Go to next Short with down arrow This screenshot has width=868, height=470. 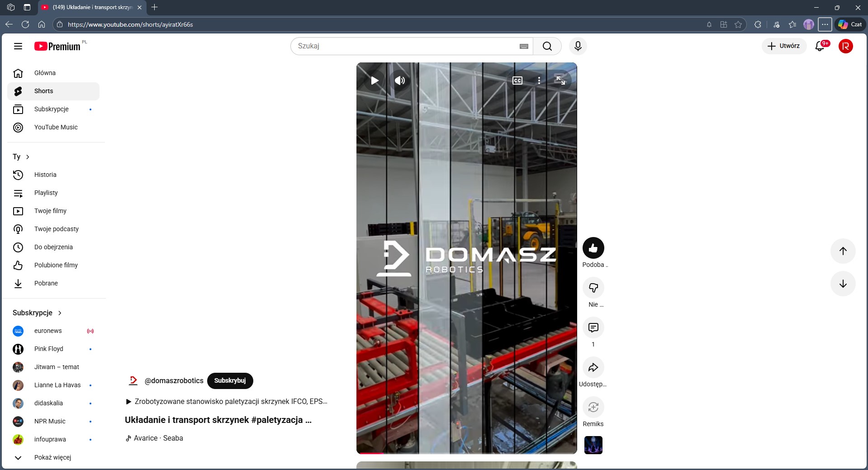tap(843, 284)
